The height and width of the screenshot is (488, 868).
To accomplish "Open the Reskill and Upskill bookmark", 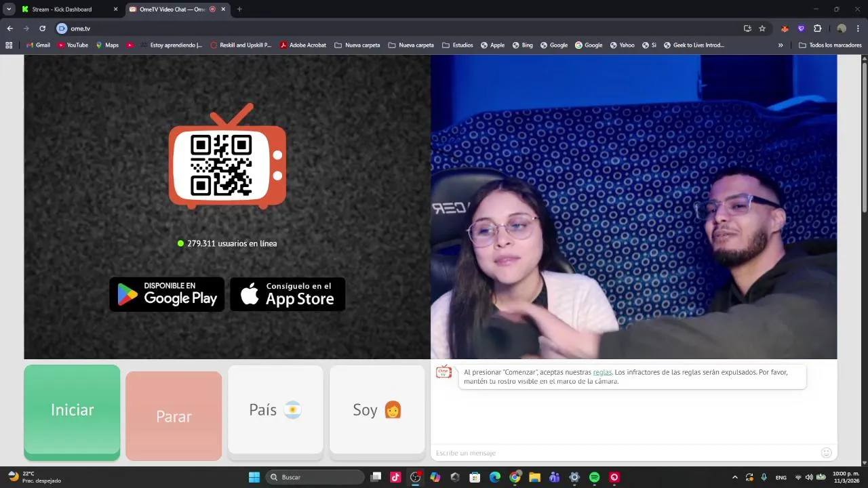I will tap(241, 45).
